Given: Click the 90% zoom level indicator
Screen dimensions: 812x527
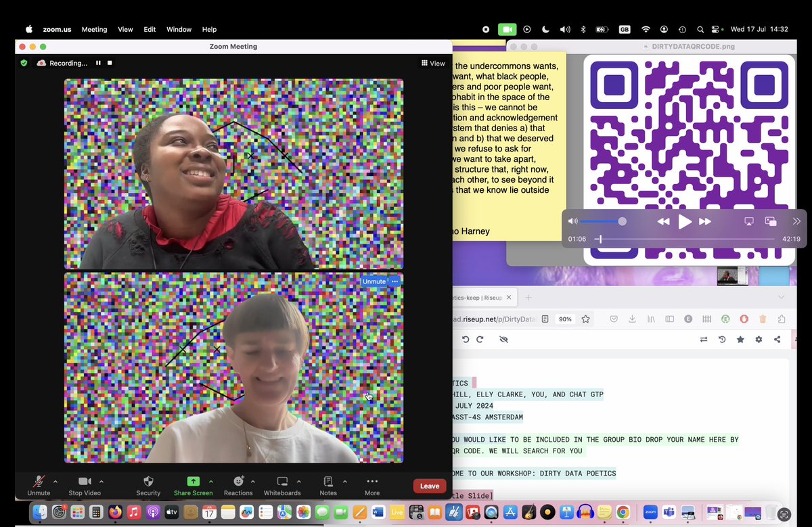Looking at the screenshot, I should [565, 319].
